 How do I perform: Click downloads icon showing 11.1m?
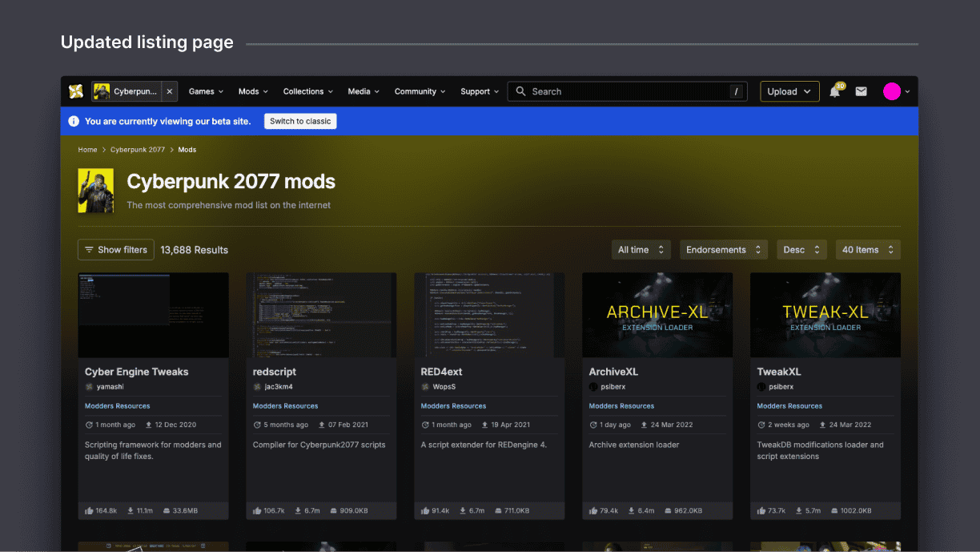[131, 510]
